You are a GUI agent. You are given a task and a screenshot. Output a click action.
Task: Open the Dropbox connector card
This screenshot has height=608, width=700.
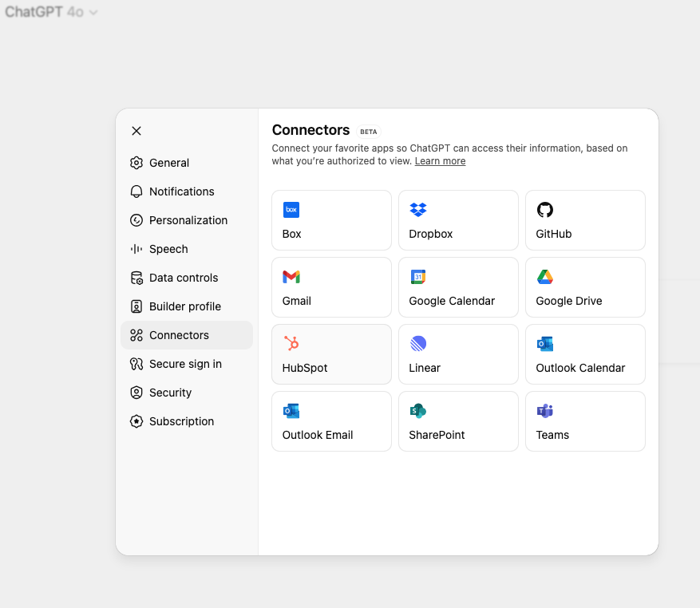click(458, 220)
